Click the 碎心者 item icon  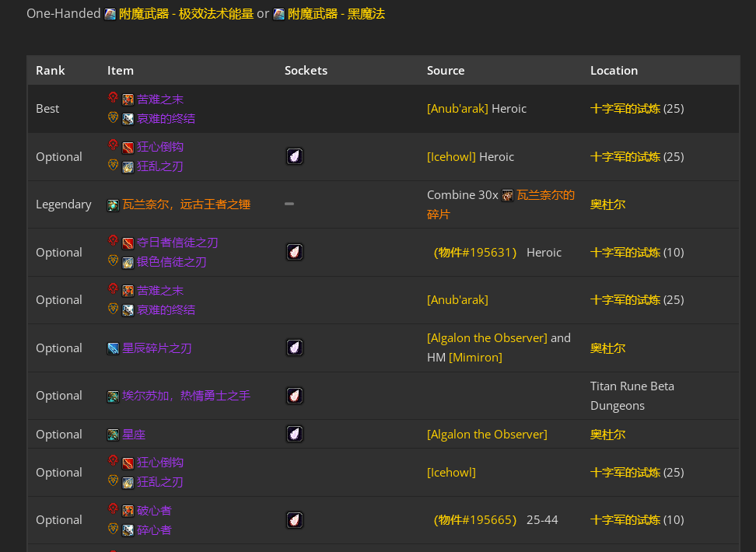[128, 530]
